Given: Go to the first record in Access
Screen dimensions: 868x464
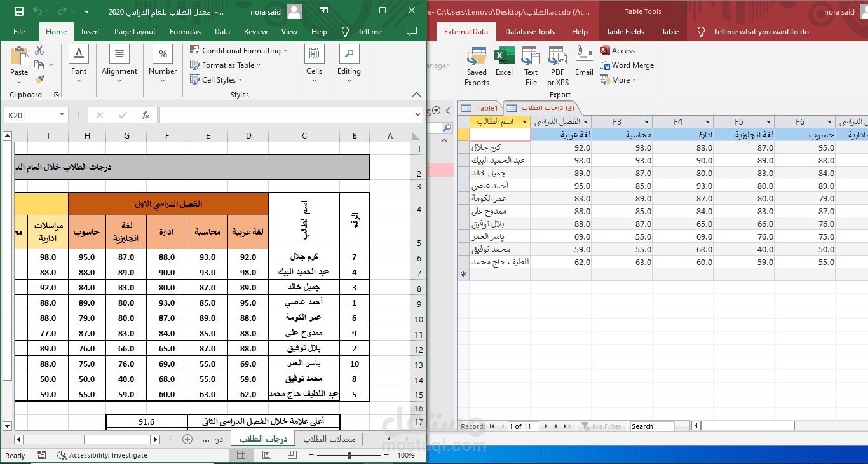Looking at the screenshot, I should tap(492, 426).
